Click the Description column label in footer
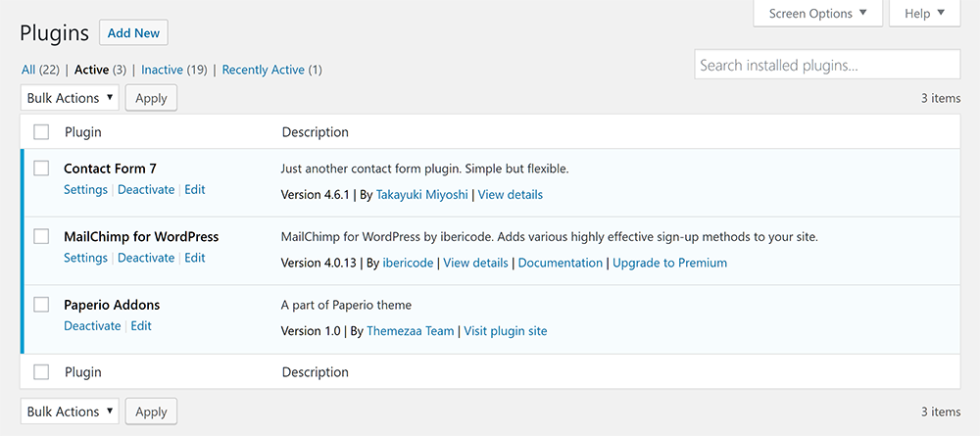This screenshot has height=436, width=980. (315, 372)
